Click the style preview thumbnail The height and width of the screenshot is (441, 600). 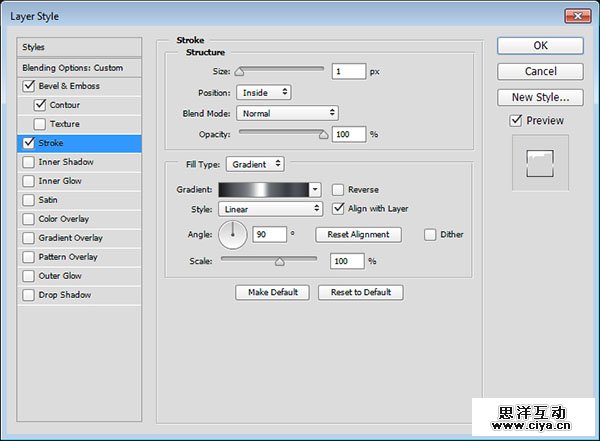click(x=540, y=162)
